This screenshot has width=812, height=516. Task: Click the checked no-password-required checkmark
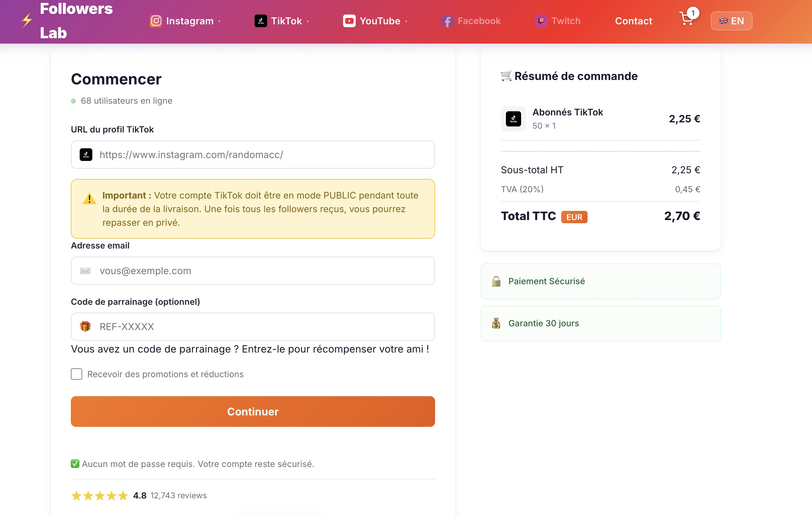pyautogui.click(x=75, y=464)
